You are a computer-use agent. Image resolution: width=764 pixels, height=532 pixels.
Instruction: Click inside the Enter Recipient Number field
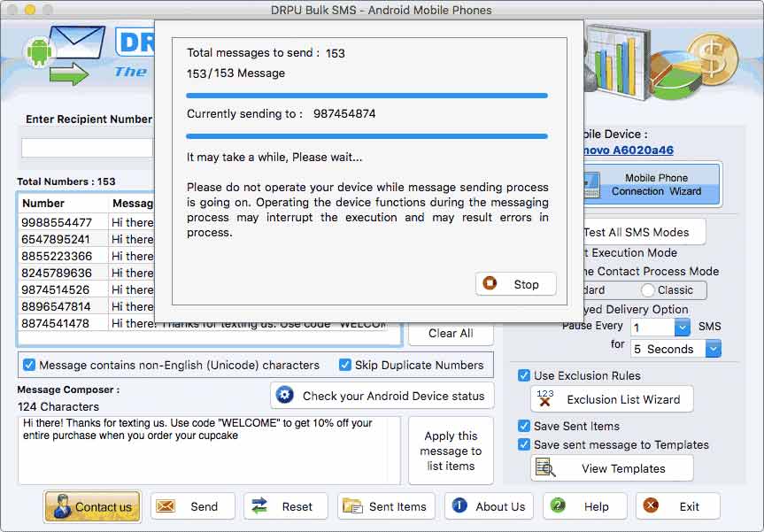pyautogui.click(x=86, y=147)
